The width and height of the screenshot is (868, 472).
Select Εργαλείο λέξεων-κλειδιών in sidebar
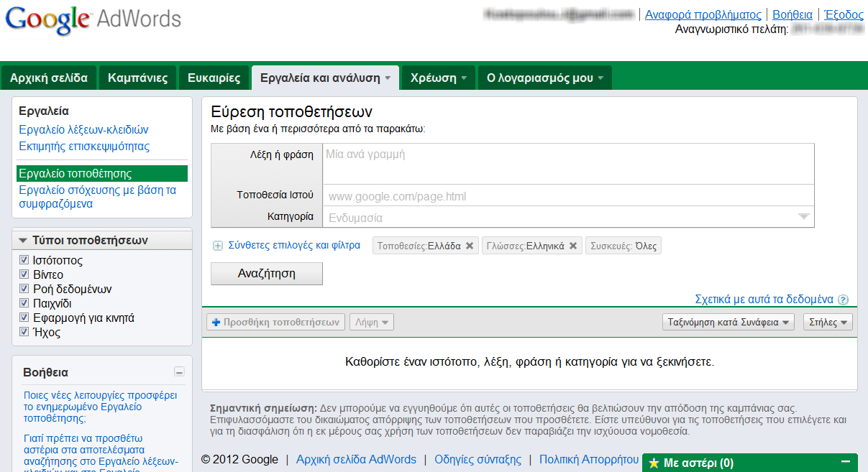pyautogui.click(x=83, y=130)
